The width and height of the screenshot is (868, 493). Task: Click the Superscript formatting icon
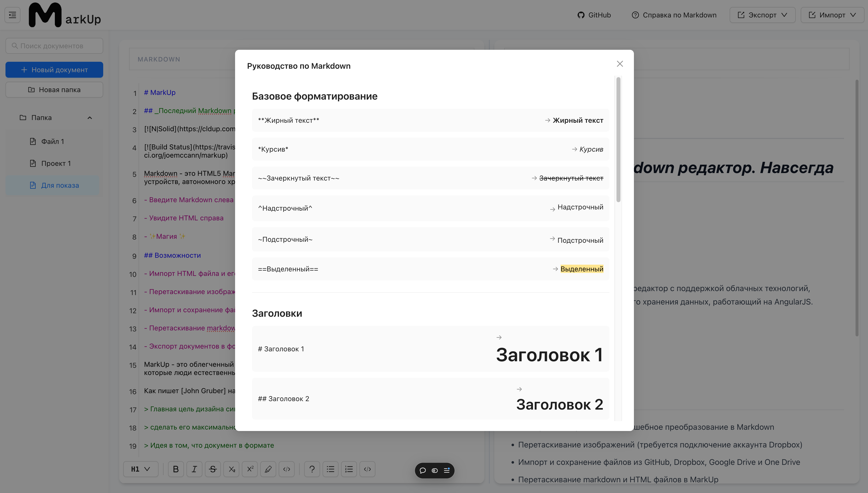[x=250, y=470]
